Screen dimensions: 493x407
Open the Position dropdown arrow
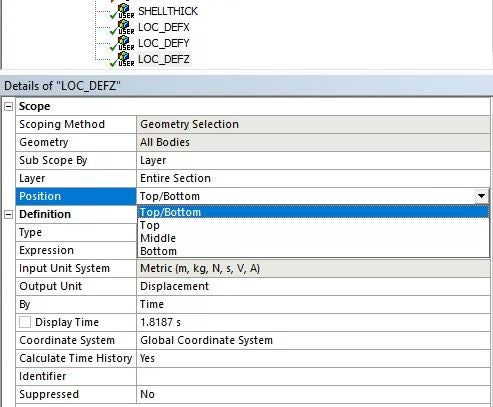click(x=481, y=196)
